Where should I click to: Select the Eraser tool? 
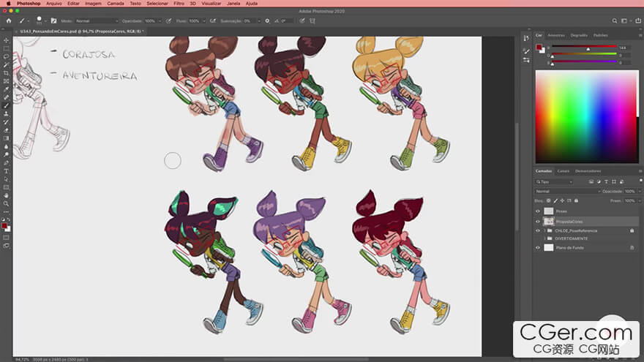pyautogui.click(x=6, y=130)
